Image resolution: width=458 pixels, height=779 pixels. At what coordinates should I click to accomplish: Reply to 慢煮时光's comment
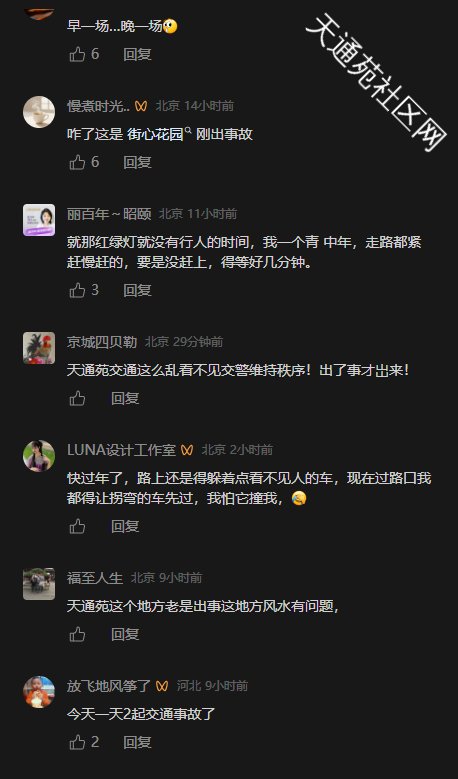pos(137,162)
